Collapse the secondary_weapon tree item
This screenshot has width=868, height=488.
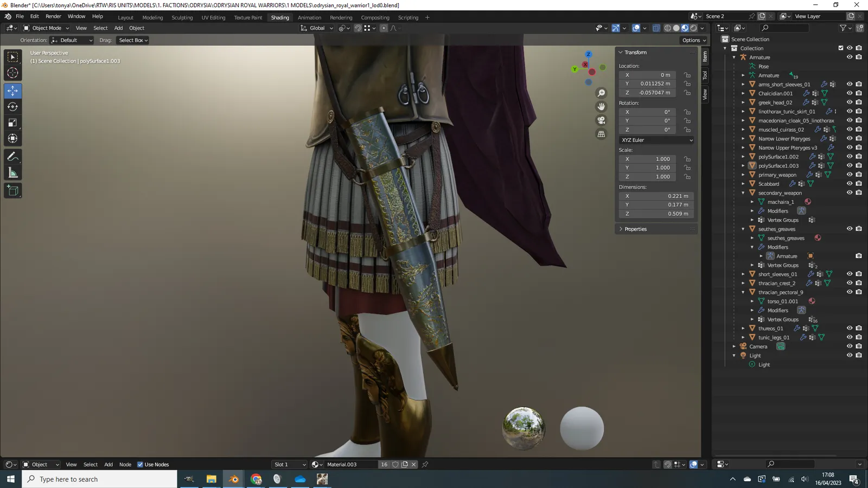(x=743, y=193)
